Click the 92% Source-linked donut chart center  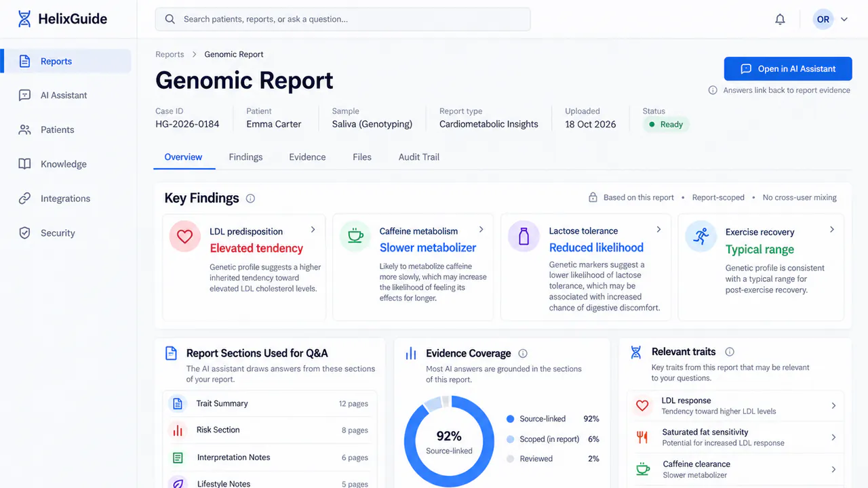click(x=449, y=442)
